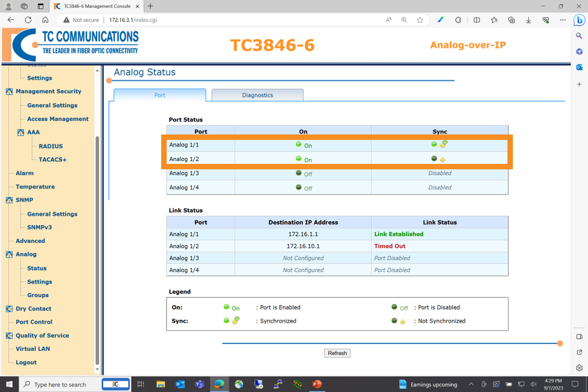Screen dimensions: 588x392
Task: Show hidden system tray icons
Action: point(471,384)
